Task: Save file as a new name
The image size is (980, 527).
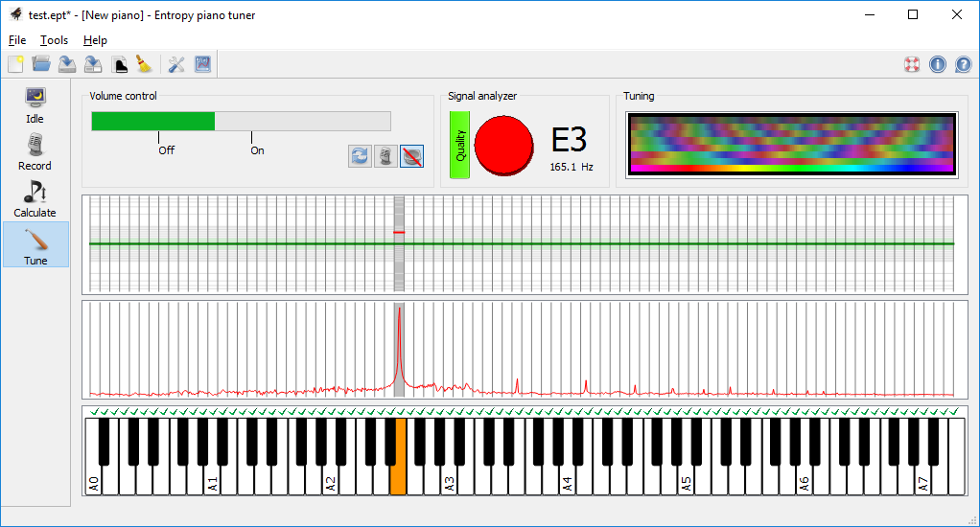Action: (x=93, y=64)
